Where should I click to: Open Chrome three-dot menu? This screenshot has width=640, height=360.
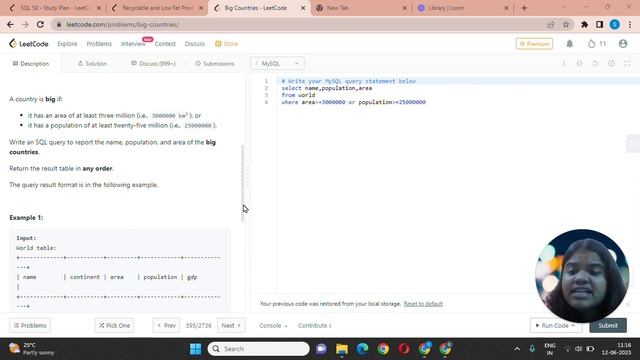pos(630,24)
